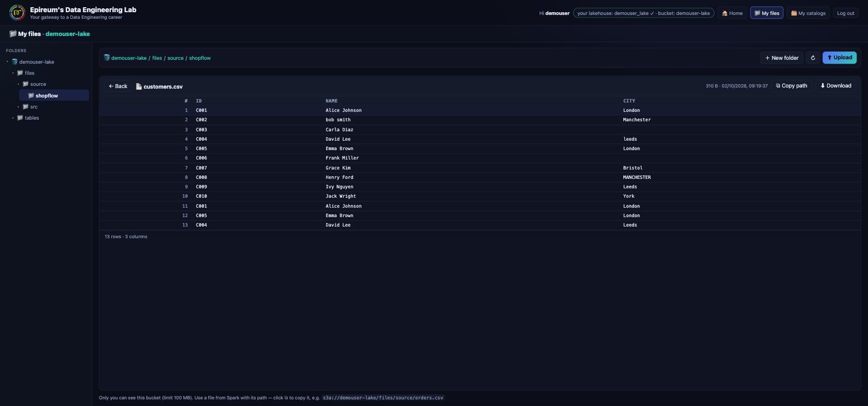Select cell 'C010'
The height and width of the screenshot is (406, 868).
tap(201, 196)
